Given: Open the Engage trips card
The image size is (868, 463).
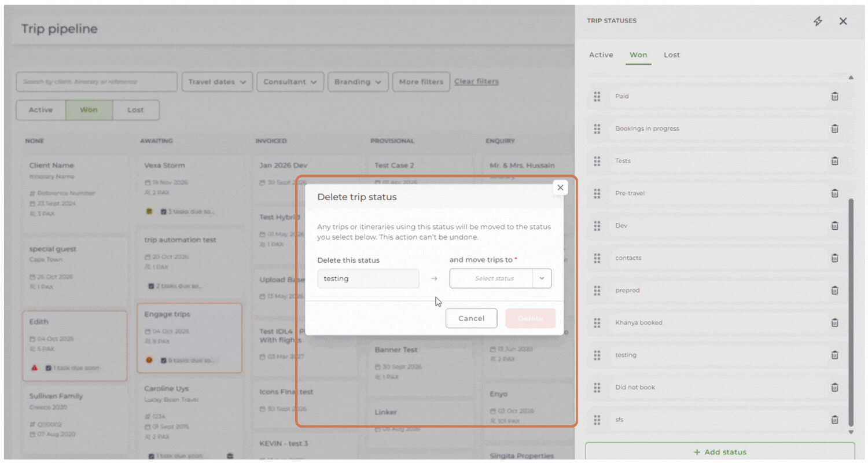Looking at the screenshot, I should pyautogui.click(x=189, y=338).
